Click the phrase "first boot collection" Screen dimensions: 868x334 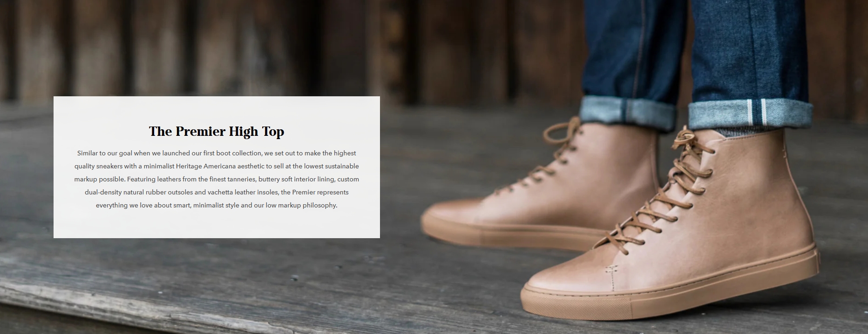pos(232,153)
